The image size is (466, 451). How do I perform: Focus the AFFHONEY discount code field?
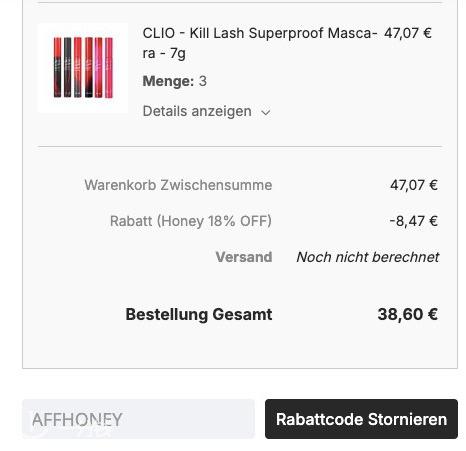[x=138, y=419]
